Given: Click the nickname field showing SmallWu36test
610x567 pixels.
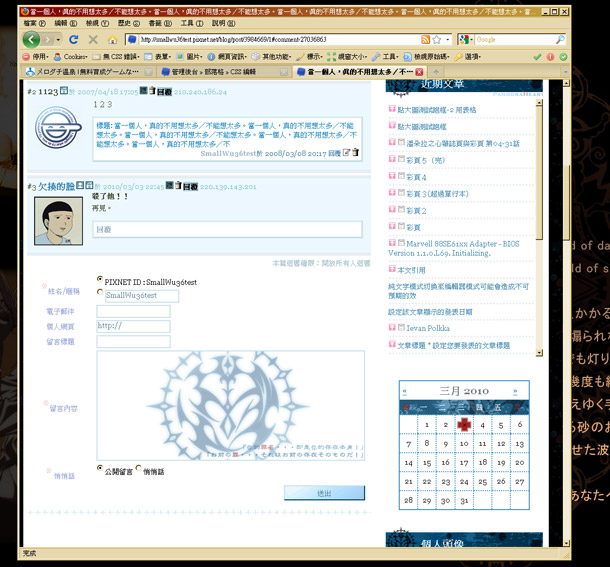Looking at the screenshot, I should pos(142,296).
